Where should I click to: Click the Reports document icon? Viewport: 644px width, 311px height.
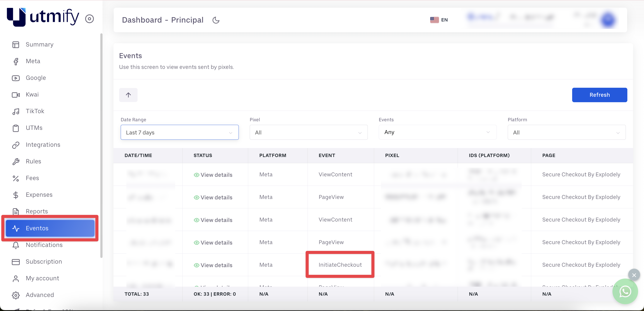point(16,212)
